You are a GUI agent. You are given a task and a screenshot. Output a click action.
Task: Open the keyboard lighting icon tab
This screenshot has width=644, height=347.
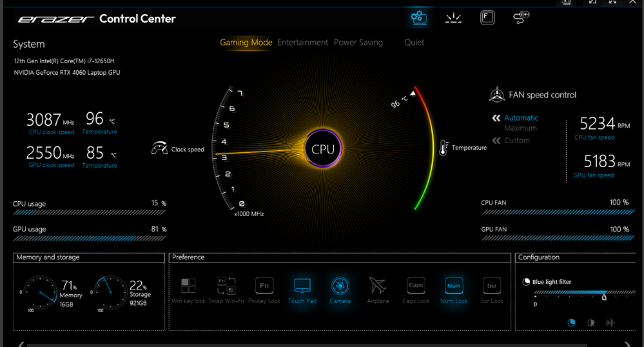coord(453,17)
